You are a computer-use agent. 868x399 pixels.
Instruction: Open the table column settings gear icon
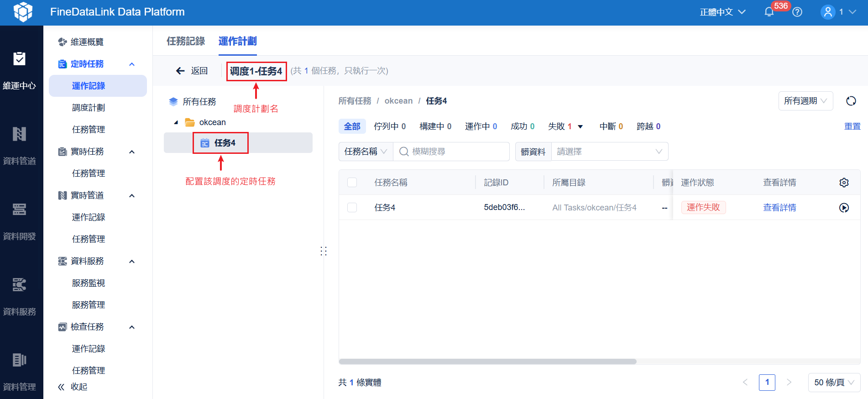click(x=844, y=183)
